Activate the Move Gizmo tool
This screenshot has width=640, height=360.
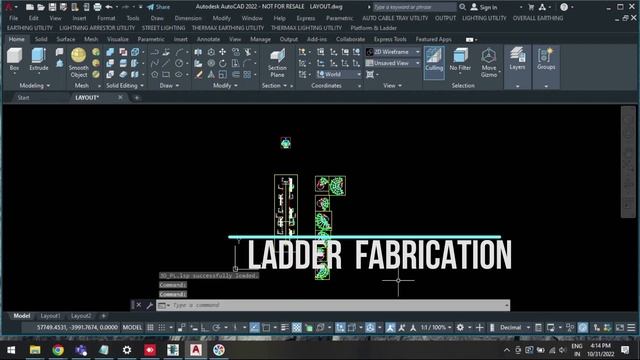[x=489, y=63]
